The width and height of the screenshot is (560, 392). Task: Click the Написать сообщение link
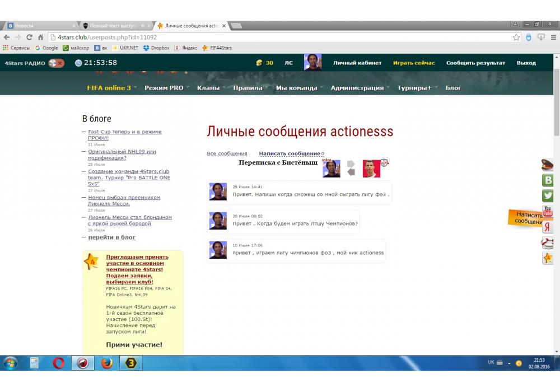tap(290, 153)
